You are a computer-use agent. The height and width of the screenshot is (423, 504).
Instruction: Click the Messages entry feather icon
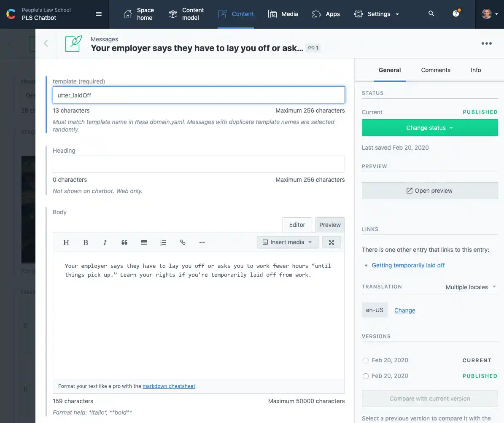[74, 44]
